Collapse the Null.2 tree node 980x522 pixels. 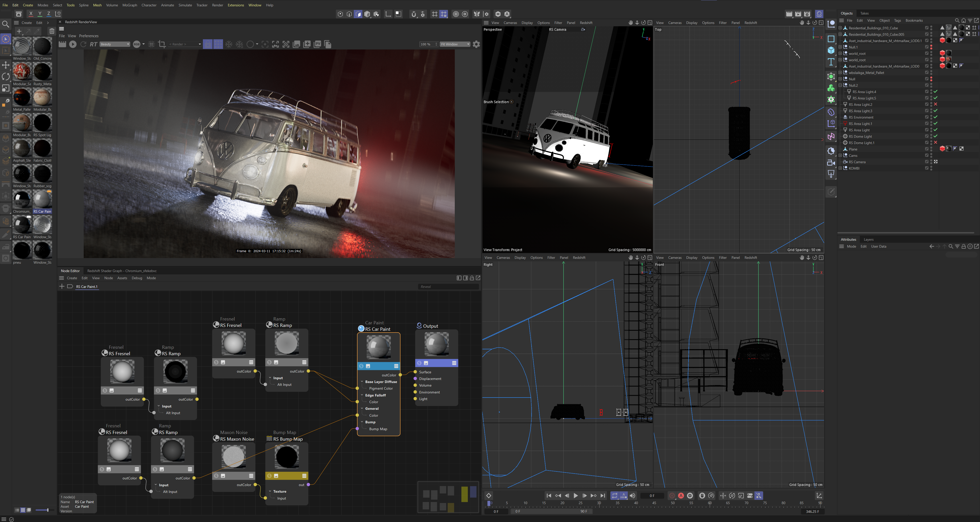click(840, 85)
